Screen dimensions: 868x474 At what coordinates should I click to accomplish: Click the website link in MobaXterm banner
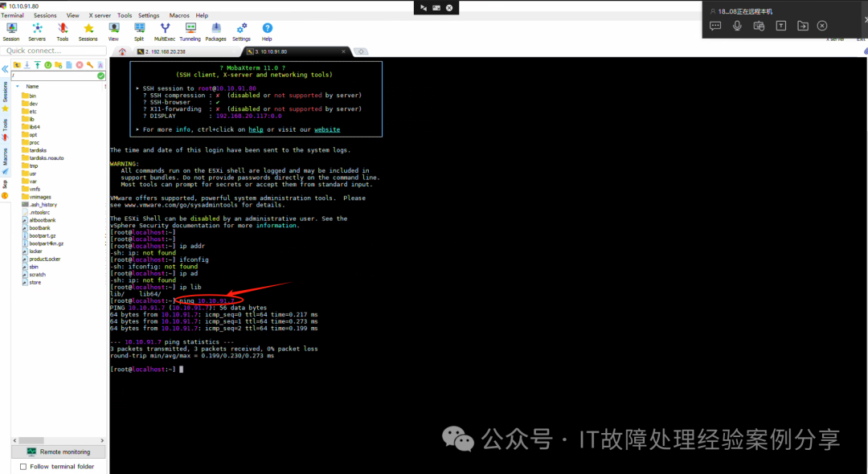pos(327,129)
